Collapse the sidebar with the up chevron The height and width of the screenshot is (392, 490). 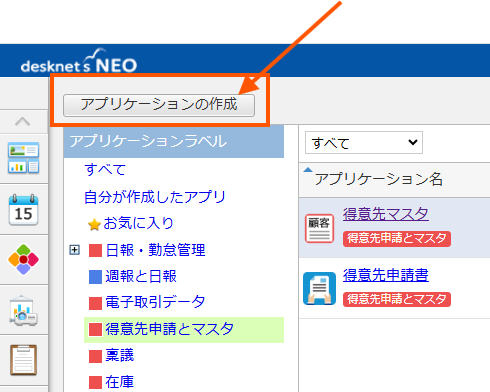(x=23, y=122)
